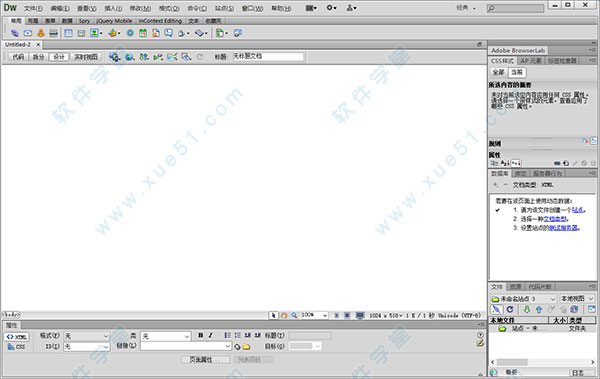The width and height of the screenshot is (600, 379).
Task: Open the Insert (插入) menu
Action: (x=113, y=8)
